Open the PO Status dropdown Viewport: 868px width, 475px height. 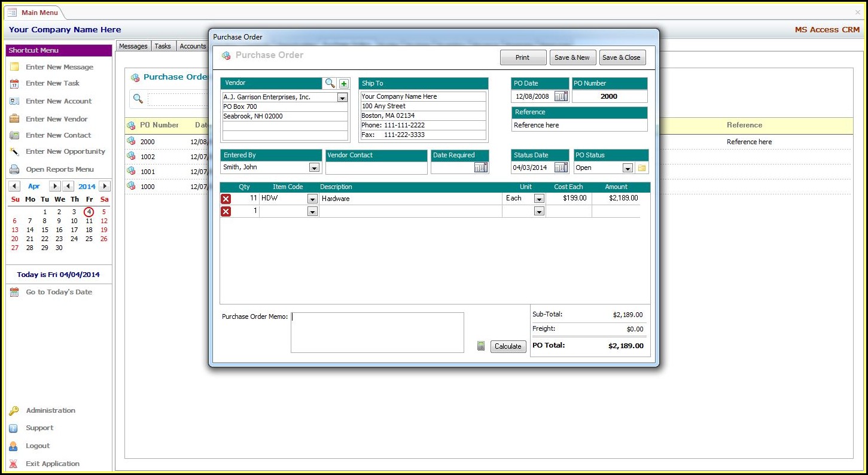point(627,168)
